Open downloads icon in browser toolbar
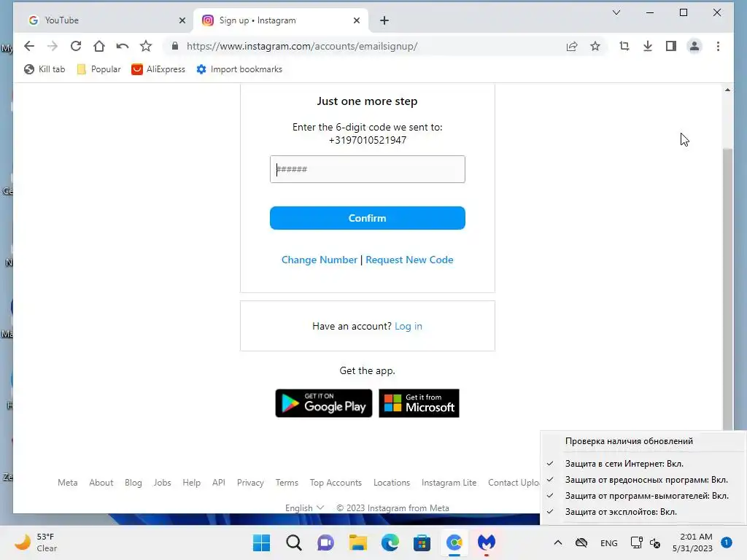The image size is (747, 560). 648,46
